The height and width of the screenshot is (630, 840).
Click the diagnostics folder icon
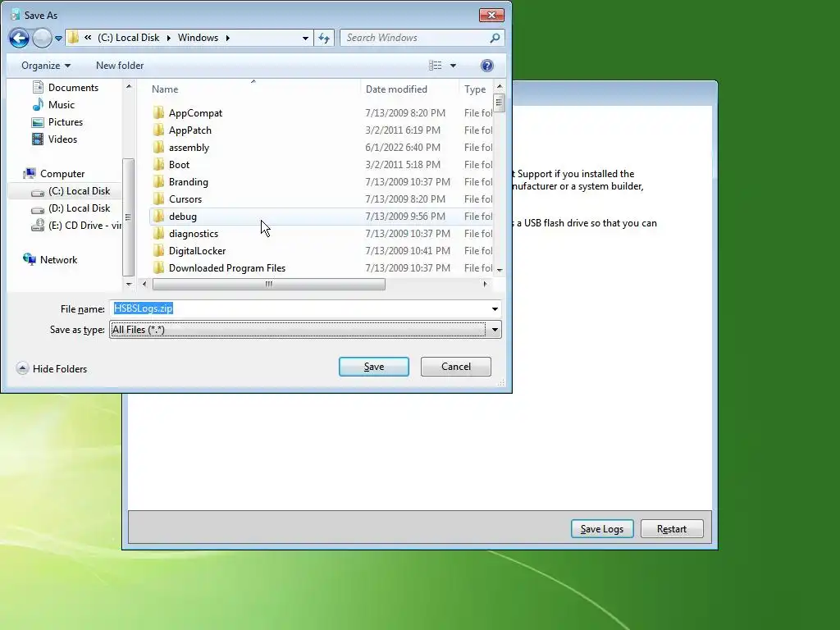pyautogui.click(x=158, y=233)
